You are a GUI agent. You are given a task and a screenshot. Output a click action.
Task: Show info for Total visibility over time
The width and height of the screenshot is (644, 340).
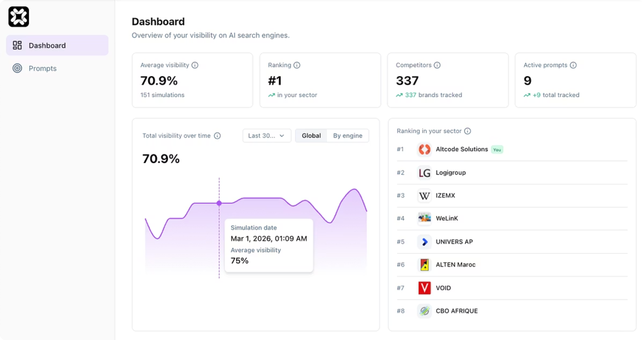point(217,136)
